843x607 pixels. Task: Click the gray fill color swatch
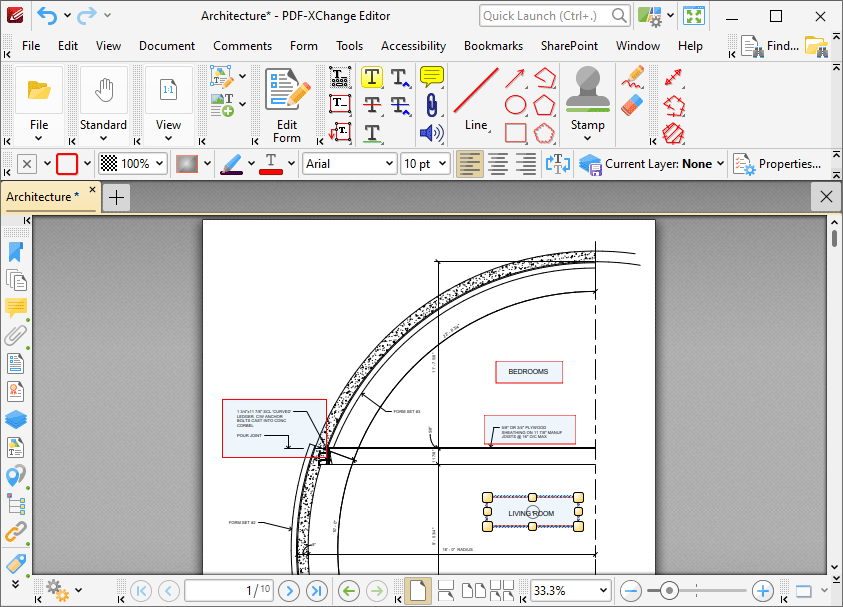coord(187,163)
